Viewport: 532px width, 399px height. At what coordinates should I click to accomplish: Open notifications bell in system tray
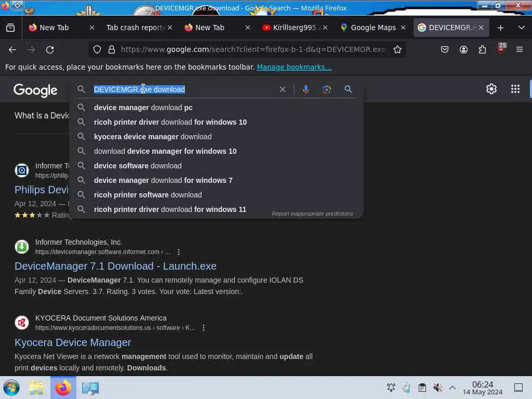click(391, 388)
